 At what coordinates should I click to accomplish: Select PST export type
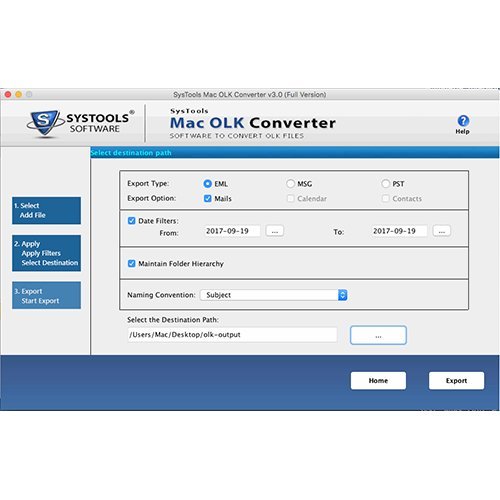click(385, 184)
